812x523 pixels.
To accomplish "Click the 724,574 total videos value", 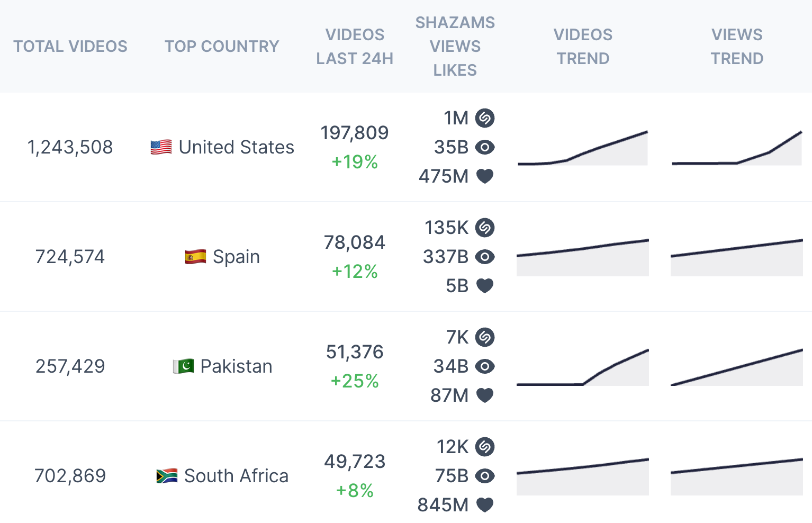I will tap(70, 257).
